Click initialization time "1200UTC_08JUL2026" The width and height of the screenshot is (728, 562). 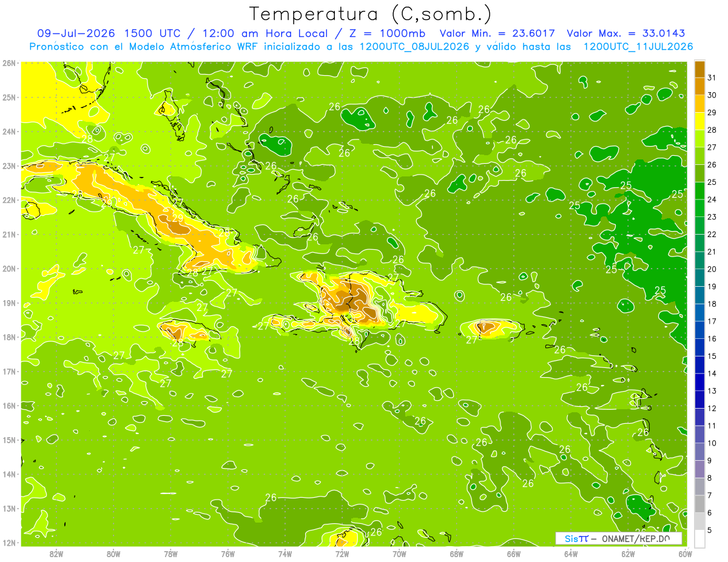pos(414,47)
